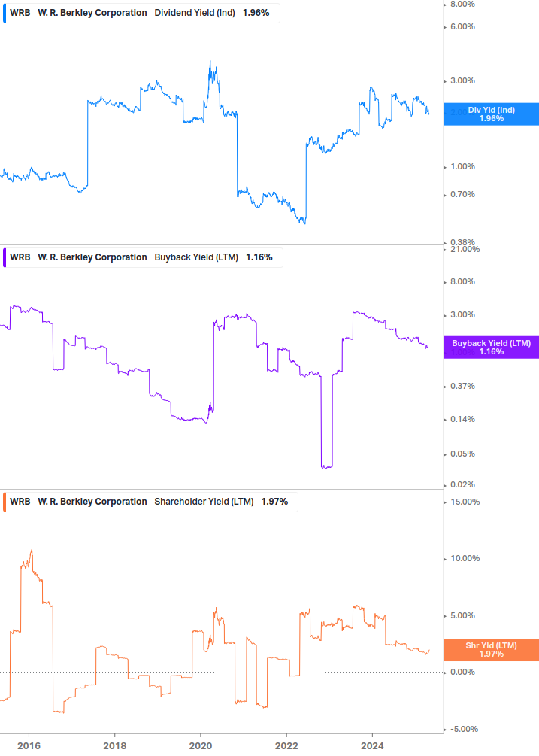Click the 0.37% tick on buyback yield axis
Screen dimensions: 539x756
(x=462, y=386)
